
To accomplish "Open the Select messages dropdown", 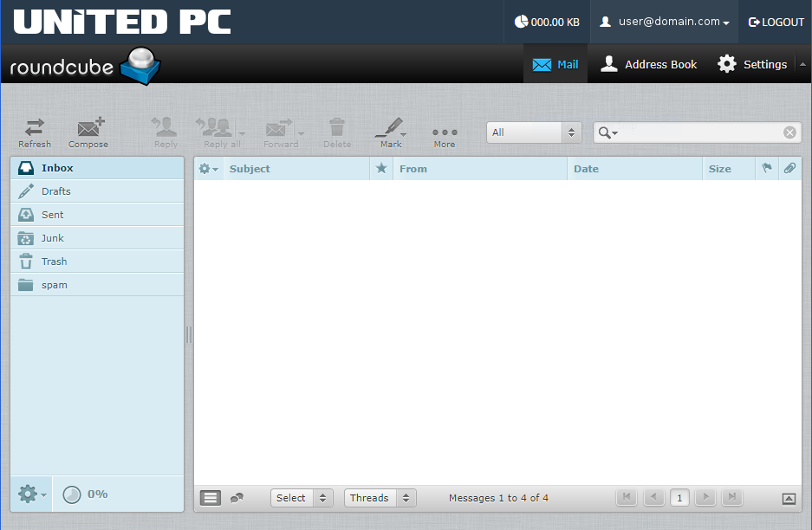I will [302, 498].
